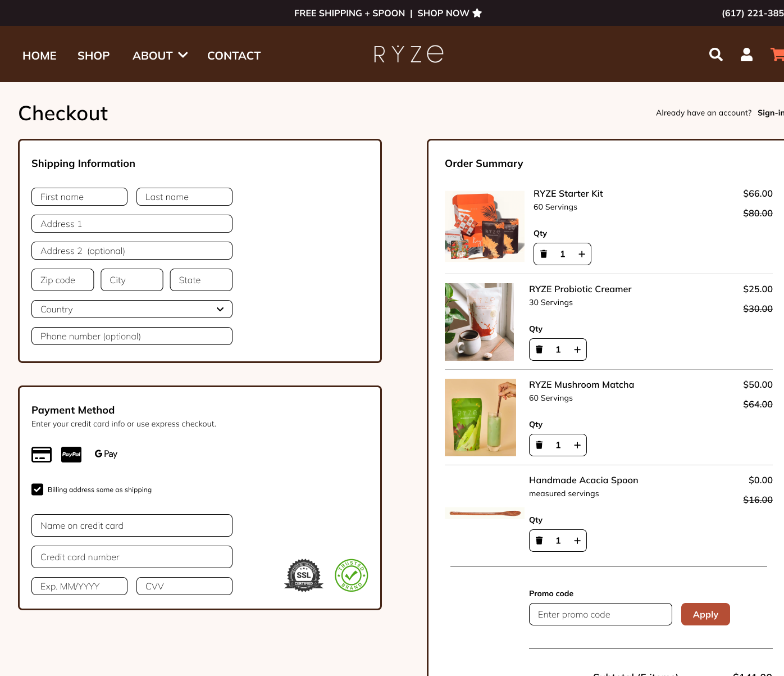The height and width of the screenshot is (676, 784).
Task: Focus the Name on credit card field
Action: [132, 525]
